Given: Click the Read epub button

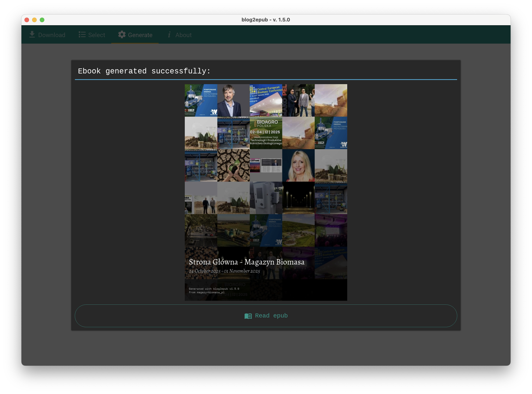Looking at the screenshot, I should (266, 316).
